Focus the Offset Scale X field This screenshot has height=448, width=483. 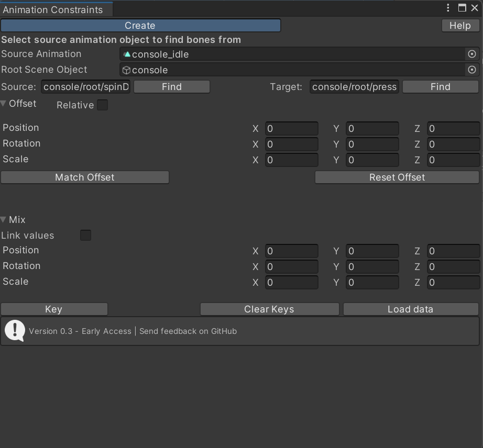point(292,160)
